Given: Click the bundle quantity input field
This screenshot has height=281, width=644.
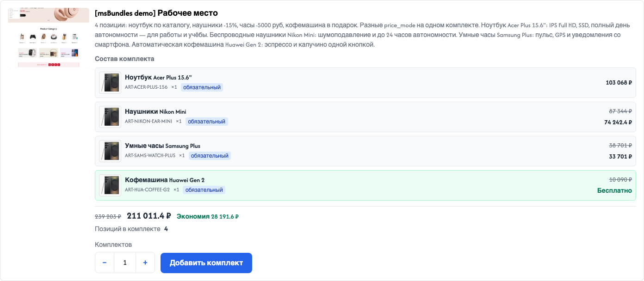Looking at the screenshot, I should [x=125, y=263].
